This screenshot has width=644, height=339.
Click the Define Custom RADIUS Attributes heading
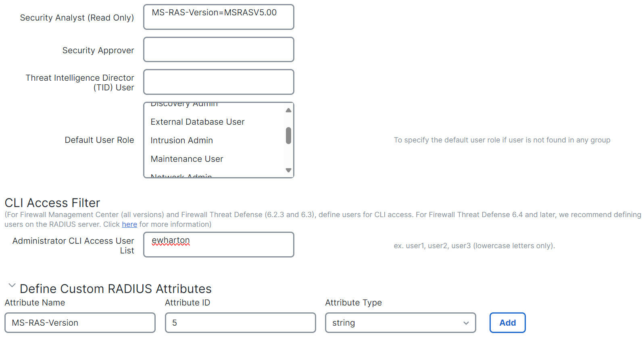coord(115,289)
